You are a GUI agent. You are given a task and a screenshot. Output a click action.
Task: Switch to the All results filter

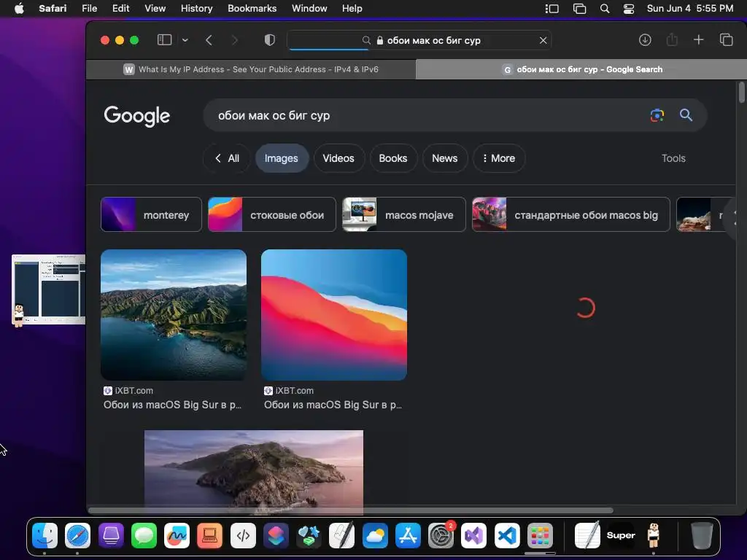(227, 158)
